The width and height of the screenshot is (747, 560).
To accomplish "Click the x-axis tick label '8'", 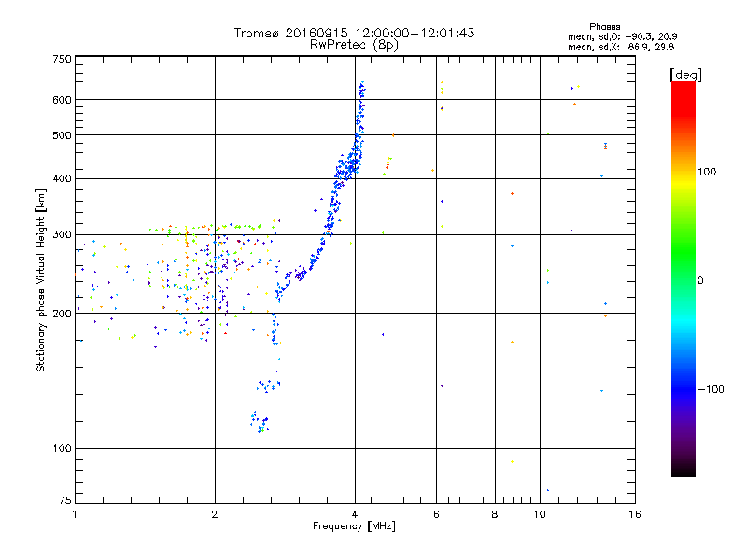I will point(495,514).
